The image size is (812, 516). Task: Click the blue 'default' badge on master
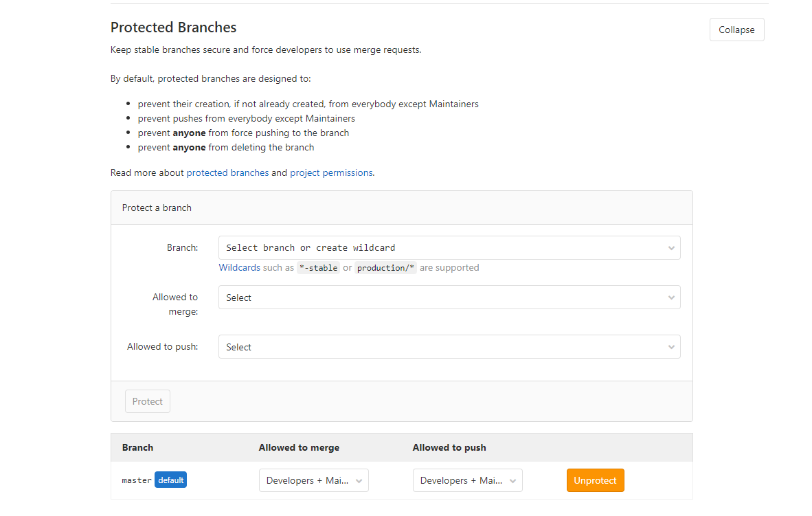[x=170, y=480]
